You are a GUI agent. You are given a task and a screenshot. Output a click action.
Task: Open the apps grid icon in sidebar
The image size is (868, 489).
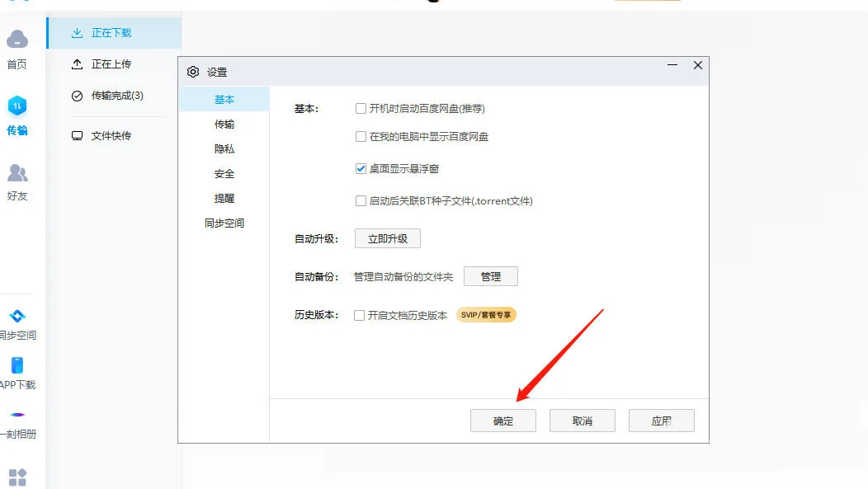coord(17,477)
